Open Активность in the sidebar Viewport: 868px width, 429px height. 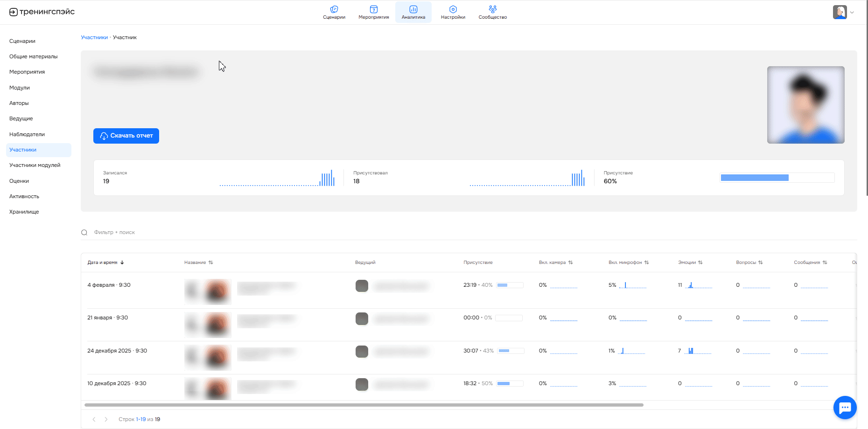[24, 196]
